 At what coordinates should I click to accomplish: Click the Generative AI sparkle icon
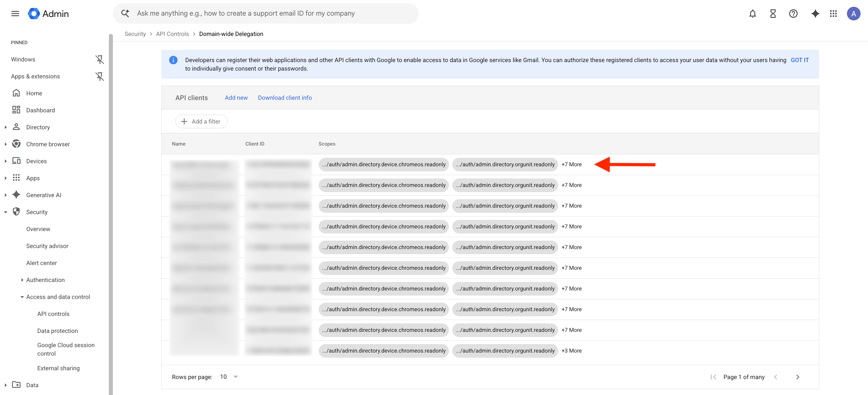point(16,195)
